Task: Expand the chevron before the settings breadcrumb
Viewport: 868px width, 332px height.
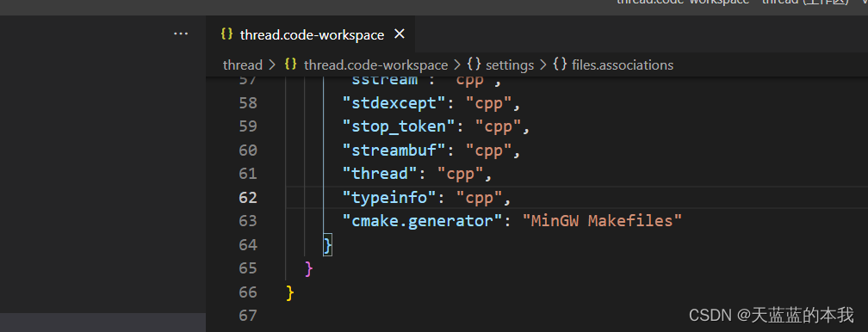Action: (x=457, y=65)
